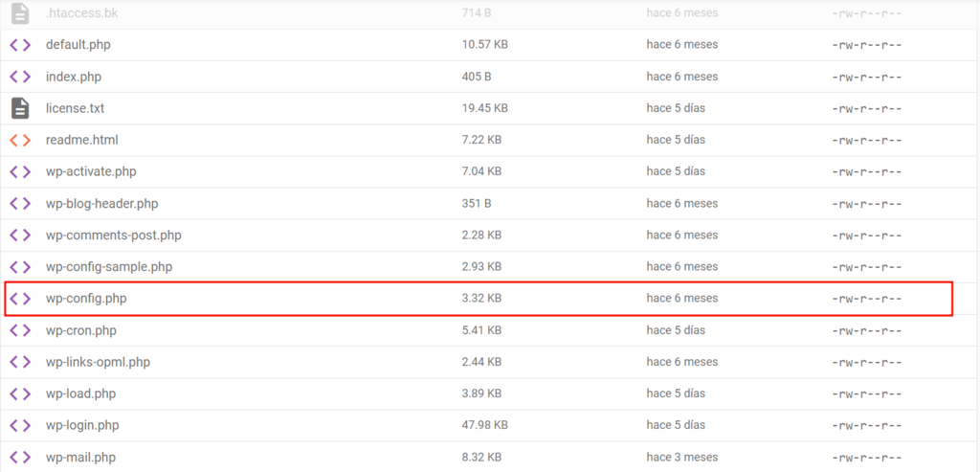Image resolution: width=980 pixels, height=472 pixels.
Task: Click 'hace 3 meses' date of wp-mail.php
Action: tap(681, 457)
